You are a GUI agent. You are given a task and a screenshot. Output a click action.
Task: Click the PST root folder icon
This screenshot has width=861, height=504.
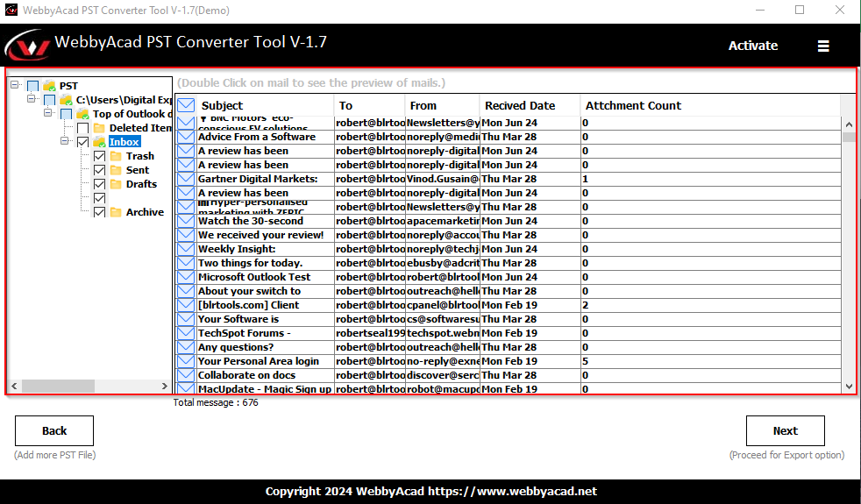point(49,86)
